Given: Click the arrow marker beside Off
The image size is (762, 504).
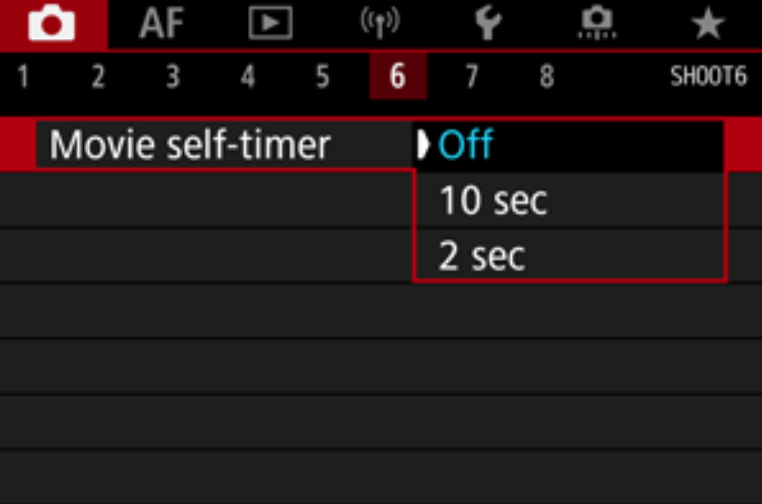Looking at the screenshot, I should click(424, 146).
